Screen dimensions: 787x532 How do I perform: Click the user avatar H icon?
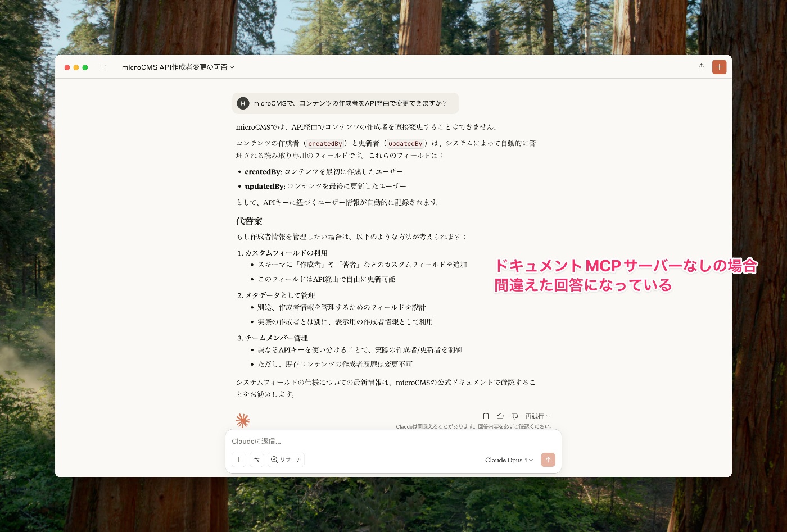click(x=243, y=103)
